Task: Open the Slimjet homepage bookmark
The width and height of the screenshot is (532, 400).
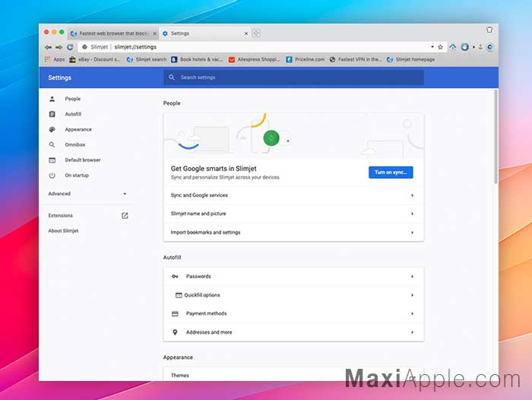Action: [410, 59]
